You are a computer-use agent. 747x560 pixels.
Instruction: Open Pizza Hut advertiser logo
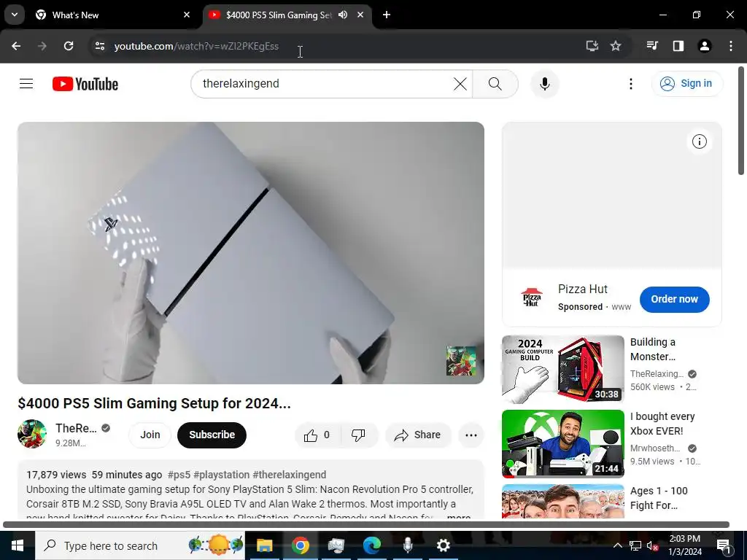532,297
